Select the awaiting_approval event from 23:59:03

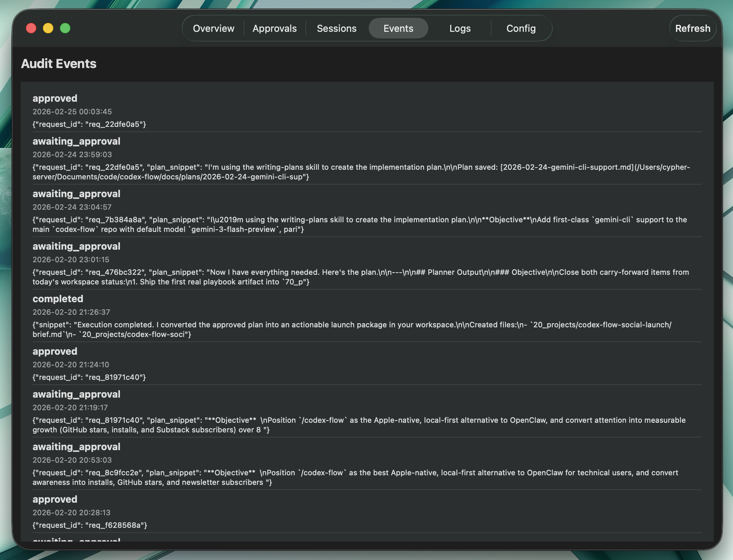click(76, 141)
